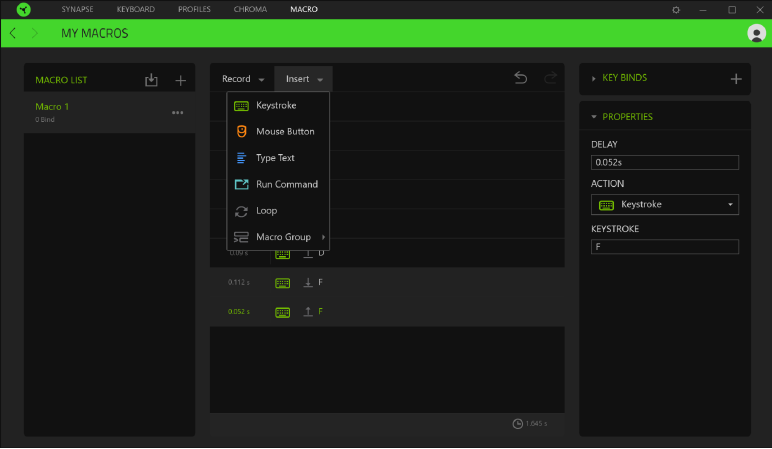This screenshot has height=449, width=772.
Task: Open the Macro 1 more options menu
Action: pyautogui.click(x=178, y=113)
